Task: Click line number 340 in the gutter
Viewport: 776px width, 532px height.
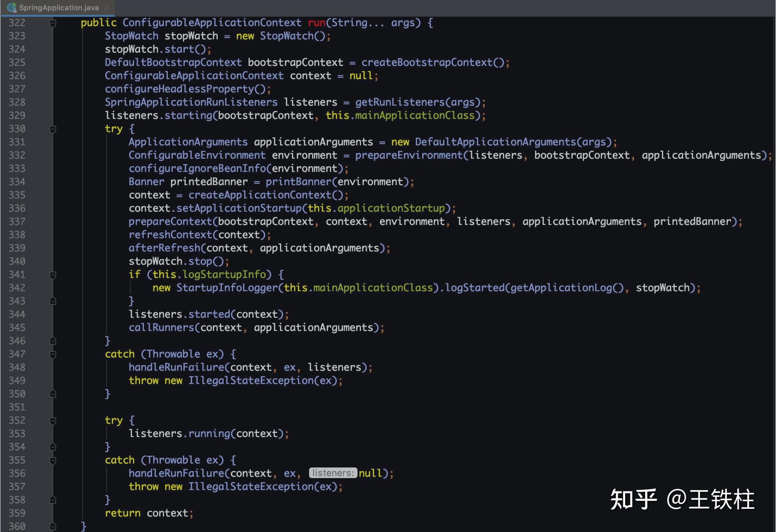Action: (x=17, y=261)
